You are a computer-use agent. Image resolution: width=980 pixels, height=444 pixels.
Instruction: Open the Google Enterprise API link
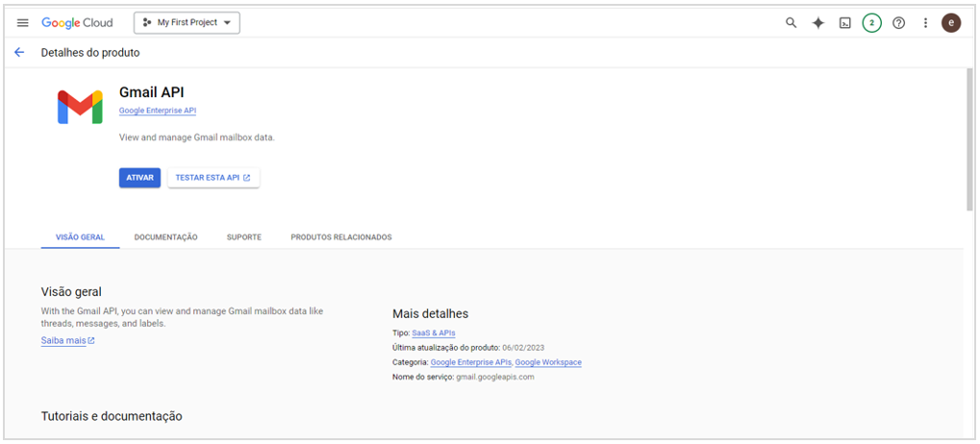point(158,111)
